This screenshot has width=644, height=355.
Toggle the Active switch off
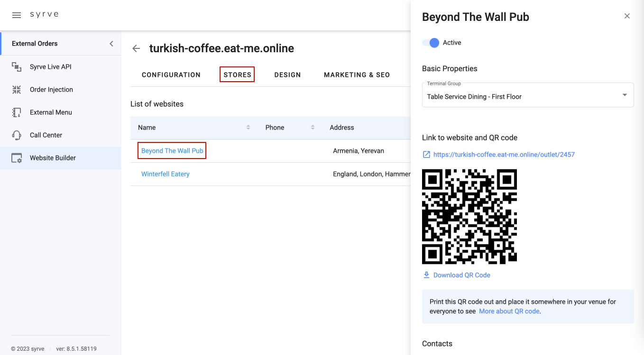(x=431, y=43)
